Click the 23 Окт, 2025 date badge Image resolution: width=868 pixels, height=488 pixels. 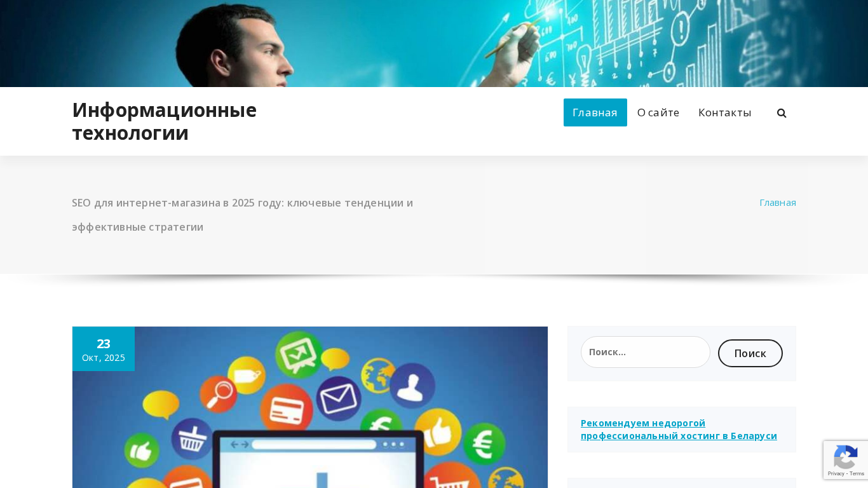(x=104, y=349)
